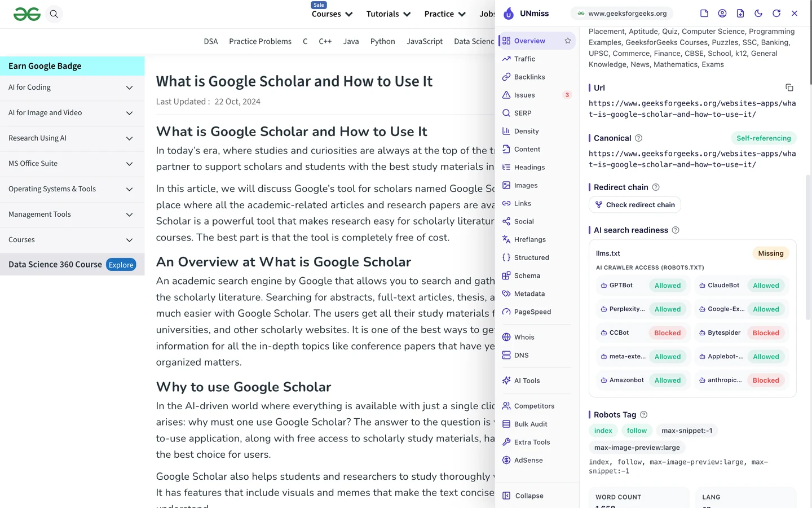Toggle the favorite star on Overview
812x508 pixels.
click(x=568, y=41)
